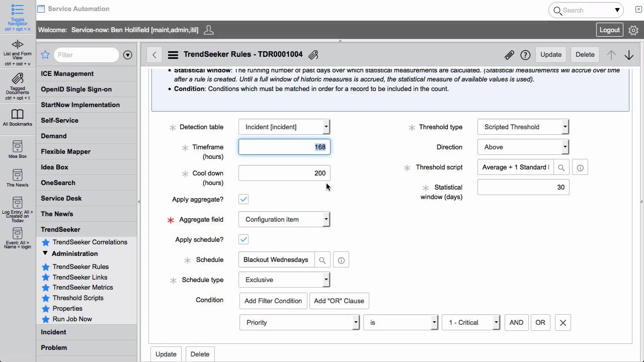Uncheck the Apply schedule checkbox

[x=244, y=240]
